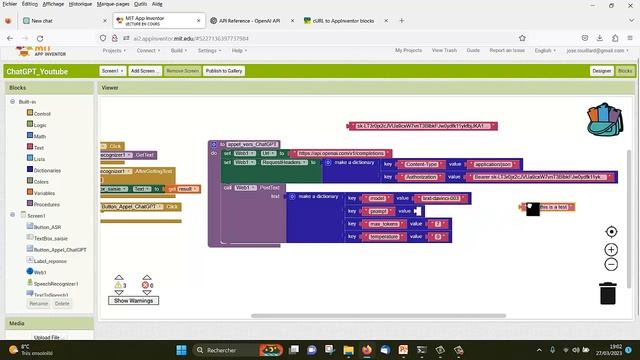Click mutator icon on headers dictionary block
Screen dimensions: 640x360
point(328,162)
